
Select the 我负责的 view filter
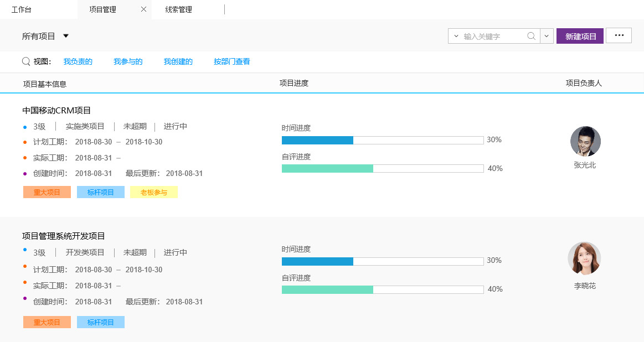coord(78,61)
